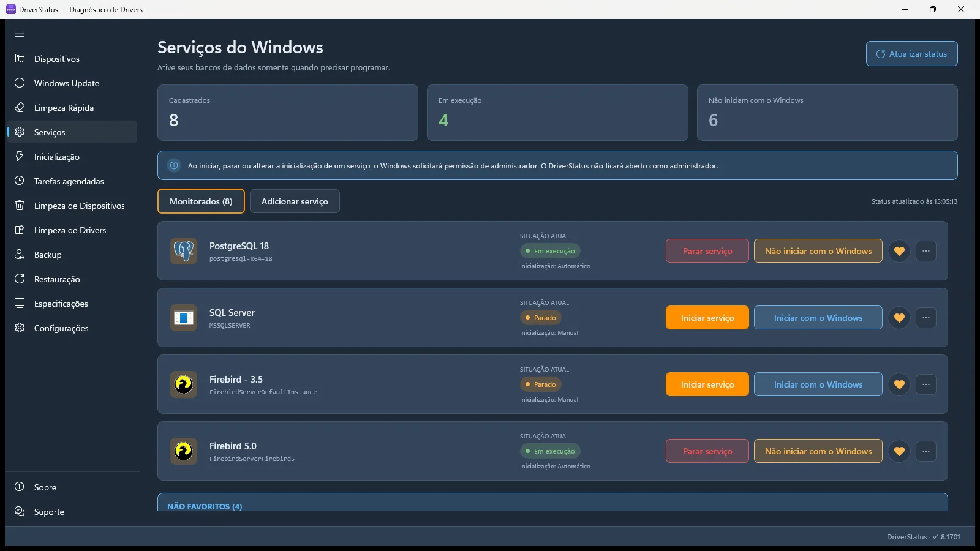Open the Firebird 5.0 more options menu
The width and height of the screenshot is (980, 551).
(926, 451)
